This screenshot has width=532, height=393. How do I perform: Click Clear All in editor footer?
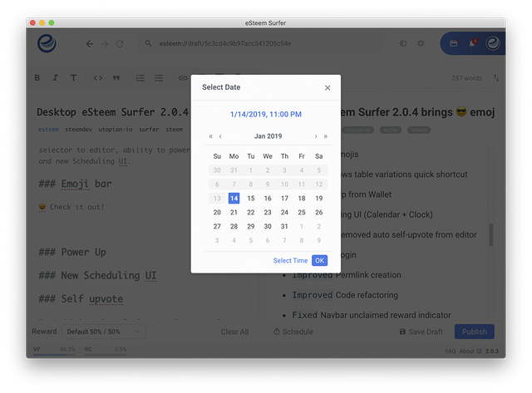234,332
